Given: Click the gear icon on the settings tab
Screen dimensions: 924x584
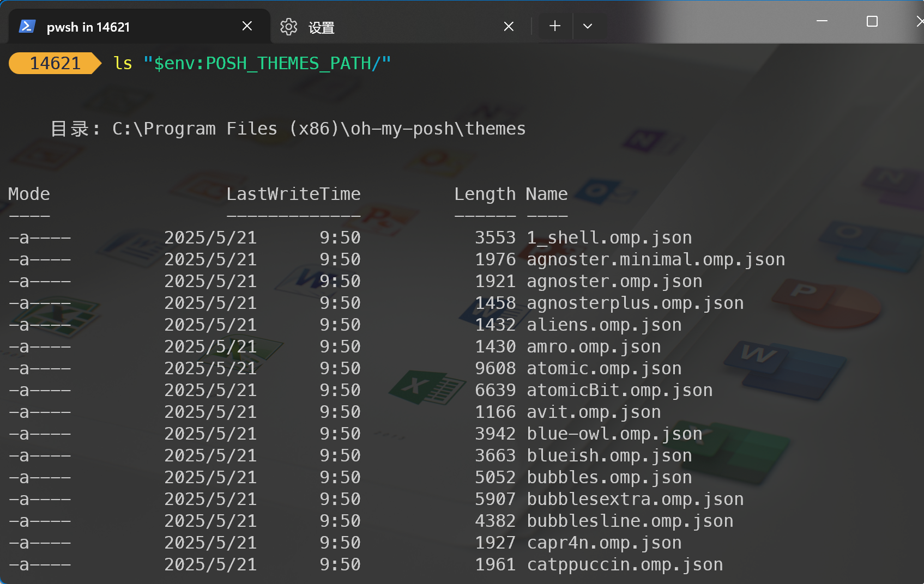Looking at the screenshot, I should (x=288, y=27).
